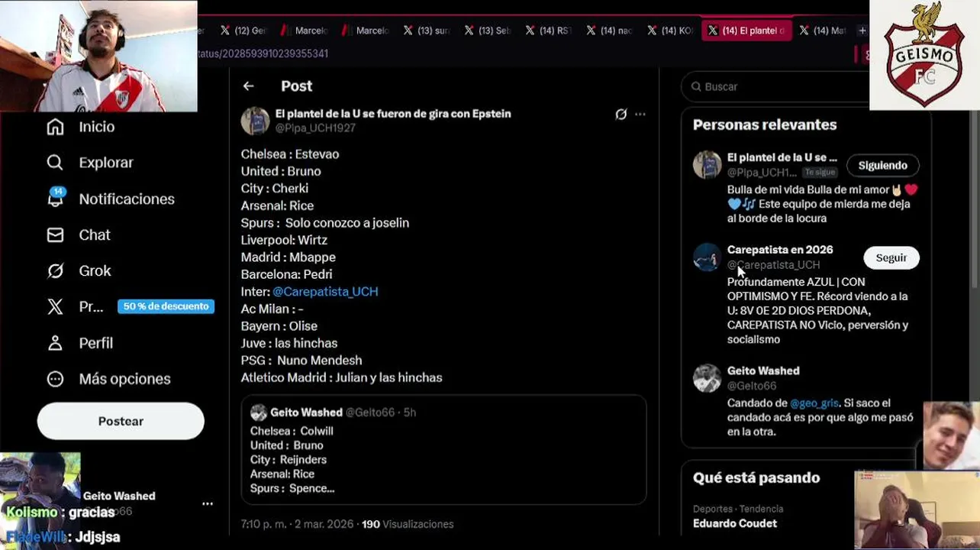
Task: Open Más opciones circle icon
Action: (x=55, y=379)
